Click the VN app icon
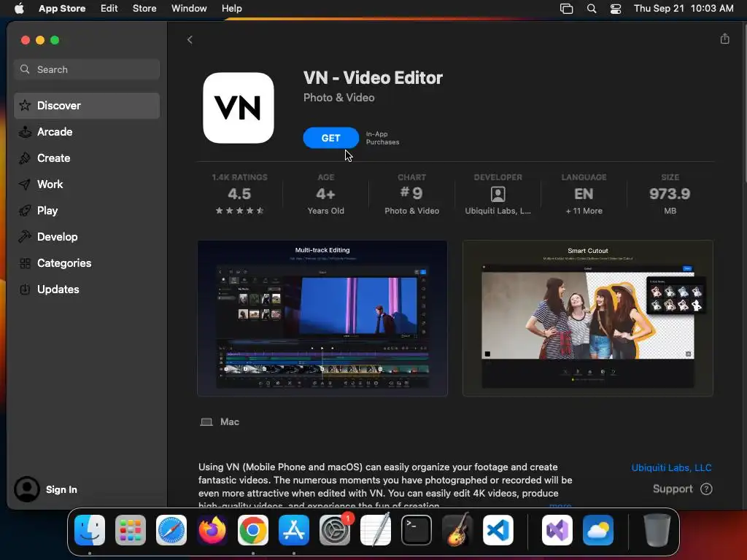Viewport: 747px width, 560px height. pos(239,108)
